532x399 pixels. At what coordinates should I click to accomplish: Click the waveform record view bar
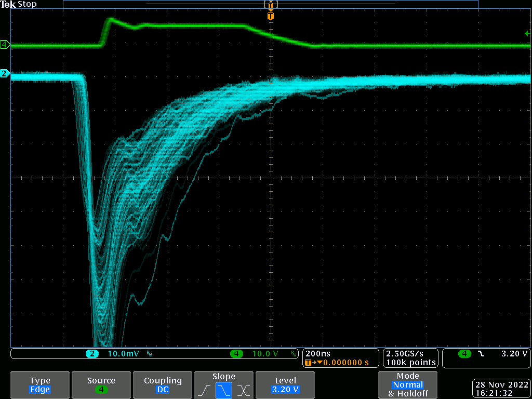click(x=270, y=4)
